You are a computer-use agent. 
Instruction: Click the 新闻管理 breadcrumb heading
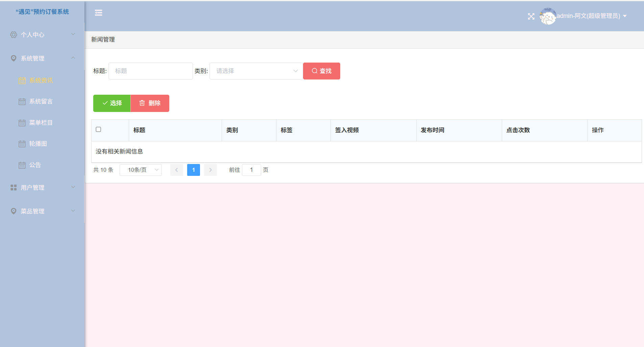coord(103,40)
